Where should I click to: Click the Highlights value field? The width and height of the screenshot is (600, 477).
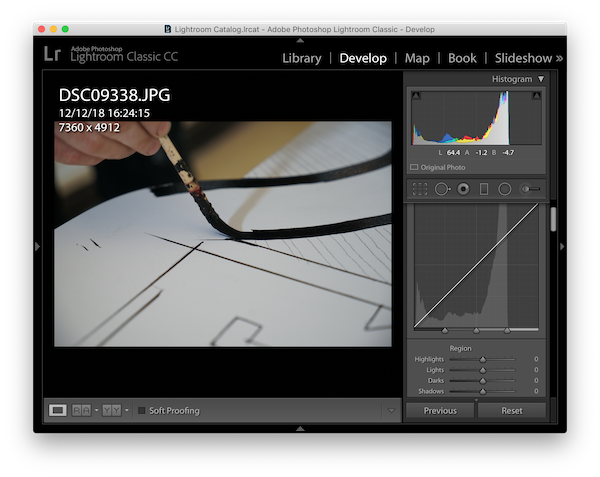(x=536, y=359)
